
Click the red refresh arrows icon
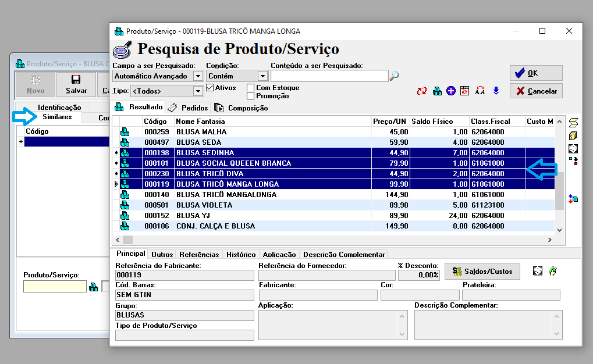pos(422,91)
